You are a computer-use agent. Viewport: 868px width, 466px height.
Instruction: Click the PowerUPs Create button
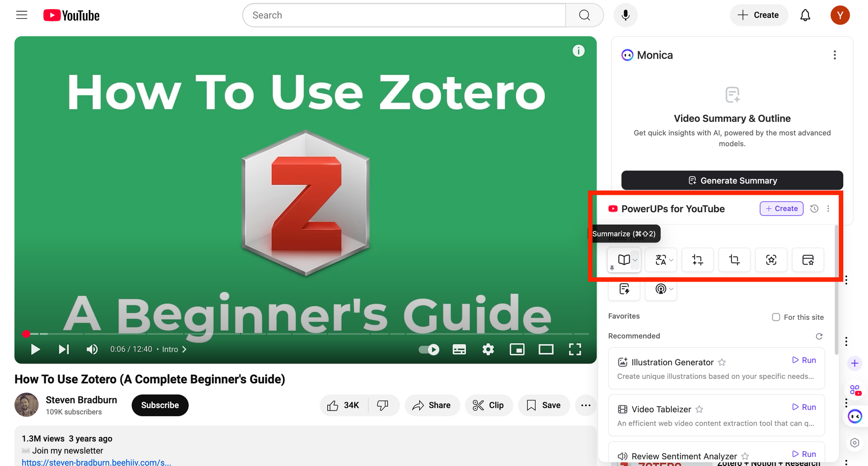point(782,209)
